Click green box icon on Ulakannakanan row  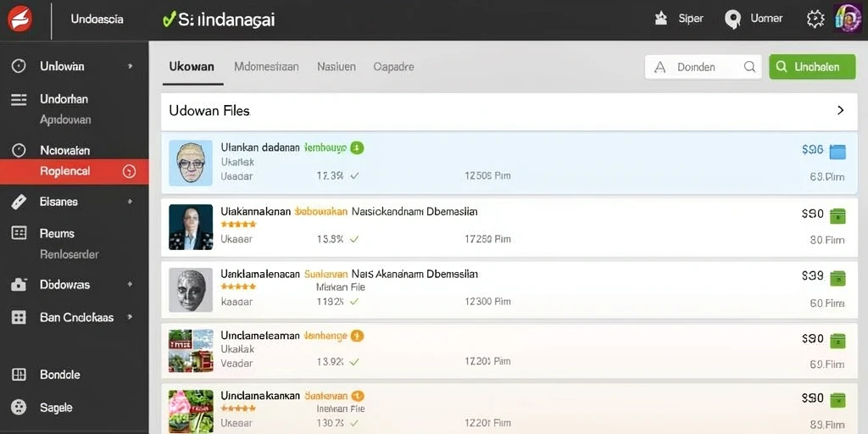[838, 215]
